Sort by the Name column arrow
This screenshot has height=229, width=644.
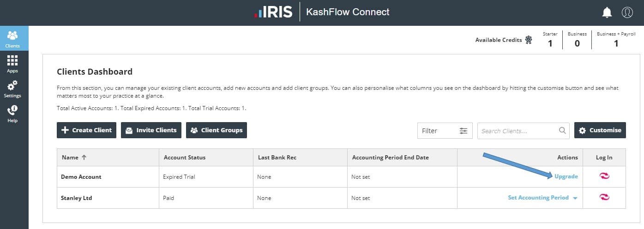click(84, 157)
